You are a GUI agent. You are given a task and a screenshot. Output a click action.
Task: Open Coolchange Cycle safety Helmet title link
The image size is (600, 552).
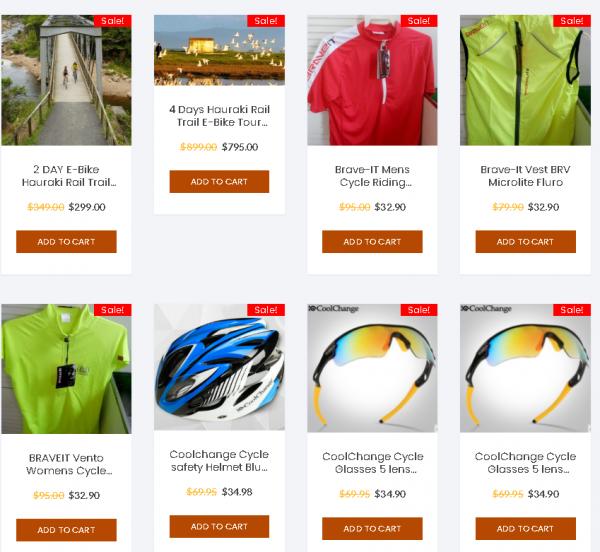pos(219,461)
